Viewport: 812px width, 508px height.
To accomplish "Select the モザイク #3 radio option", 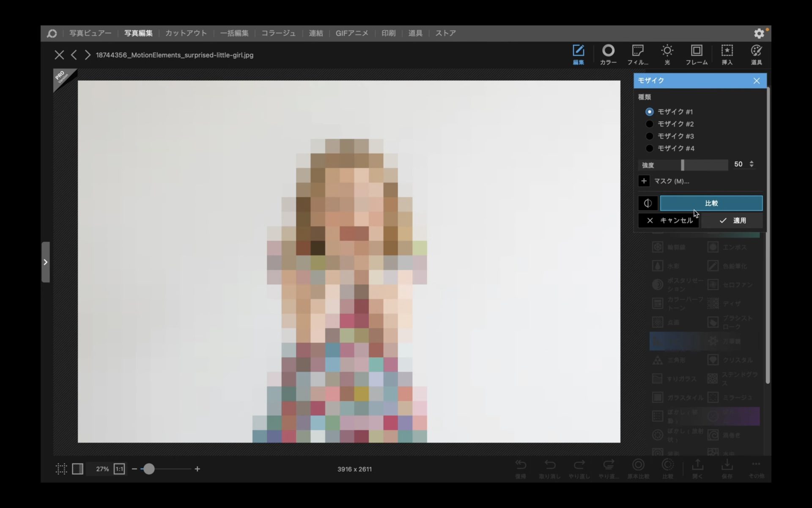I will 649,136.
